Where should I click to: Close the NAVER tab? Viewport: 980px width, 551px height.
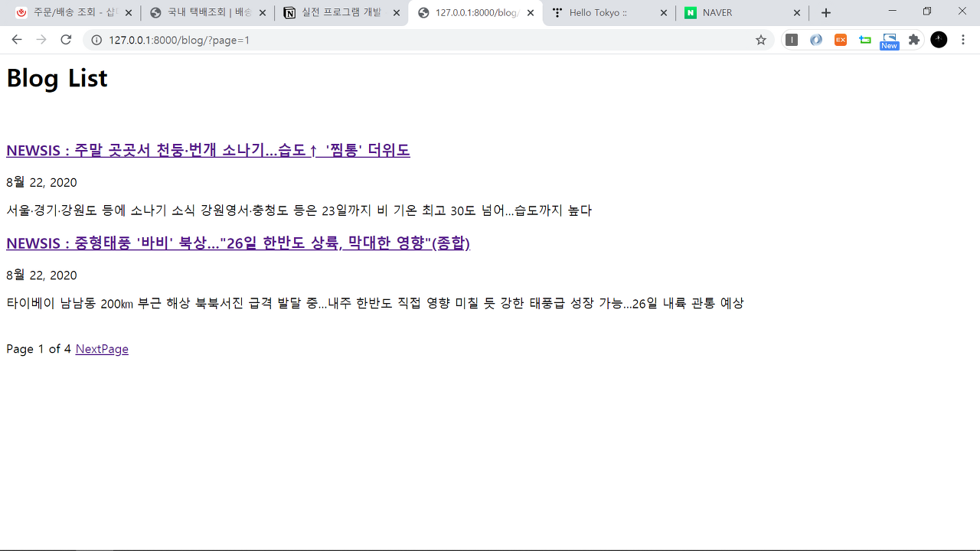point(797,13)
